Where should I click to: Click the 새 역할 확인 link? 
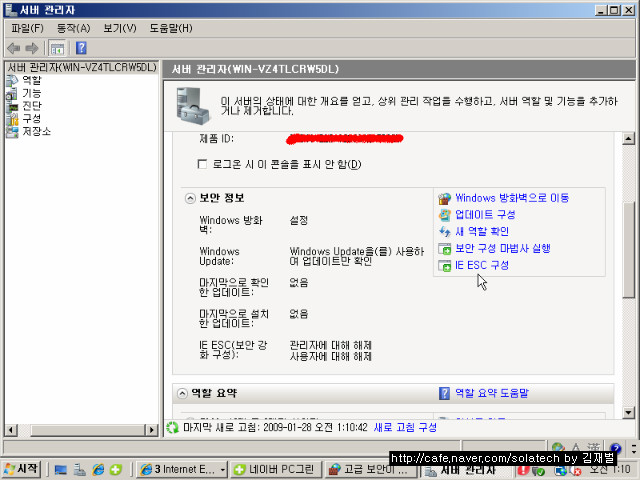[482, 231]
